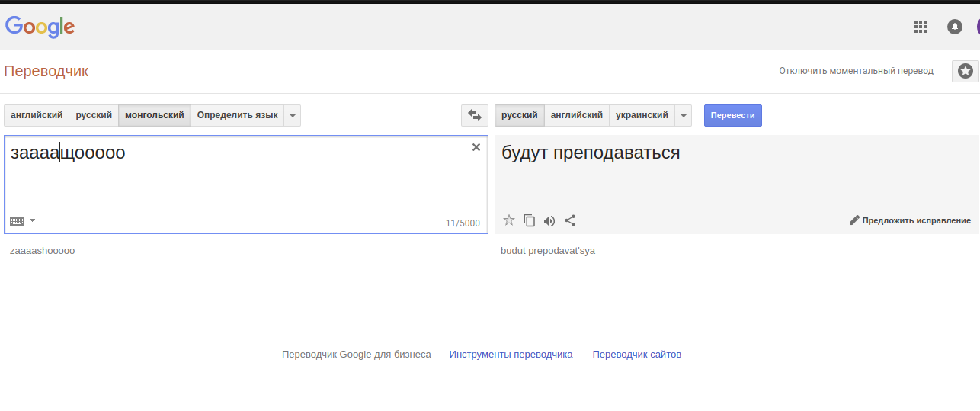Screen dimensions: 980x411
Task: Expand the target language list
Action: (684, 115)
